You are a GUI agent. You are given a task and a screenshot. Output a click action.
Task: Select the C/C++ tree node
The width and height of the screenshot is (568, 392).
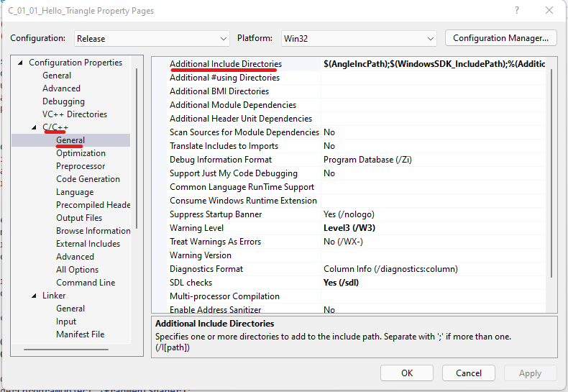[x=55, y=127]
